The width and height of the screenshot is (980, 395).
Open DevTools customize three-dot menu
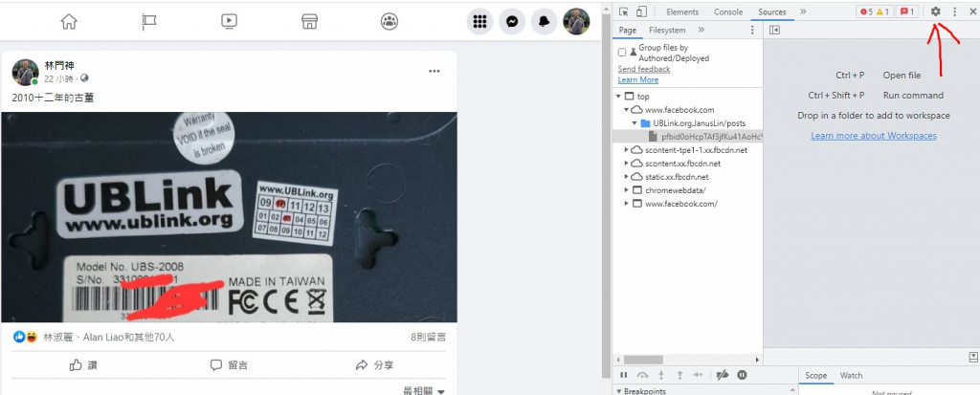tap(954, 11)
